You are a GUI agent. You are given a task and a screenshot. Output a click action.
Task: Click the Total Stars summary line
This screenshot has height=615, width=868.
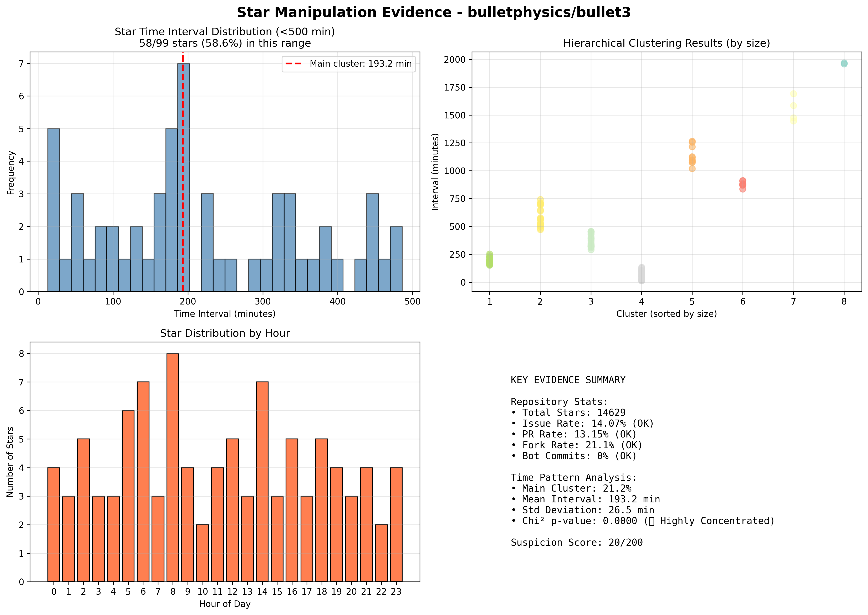point(568,412)
